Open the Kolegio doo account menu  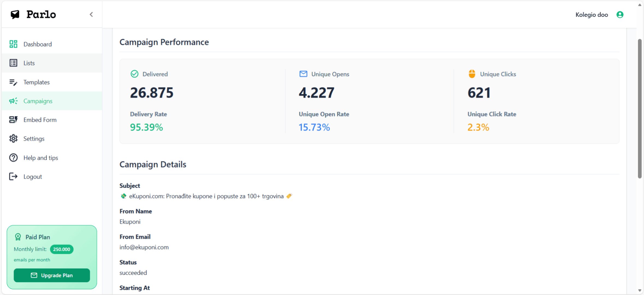pyautogui.click(x=591, y=14)
